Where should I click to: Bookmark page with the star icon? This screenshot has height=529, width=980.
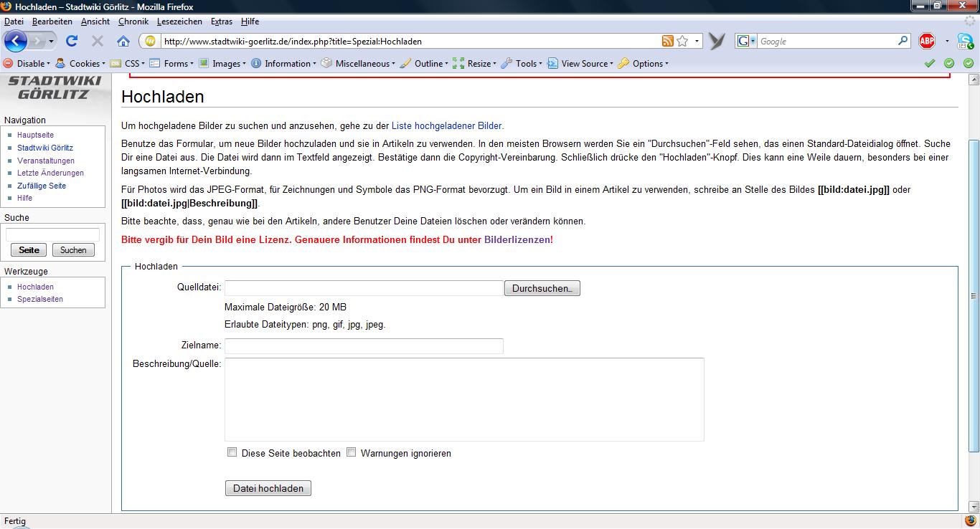682,42
